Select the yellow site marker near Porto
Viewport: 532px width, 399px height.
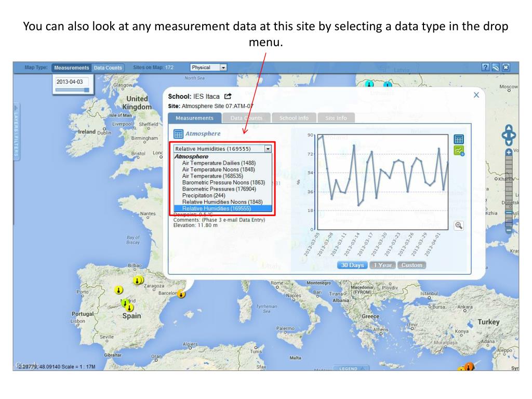coord(118,290)
